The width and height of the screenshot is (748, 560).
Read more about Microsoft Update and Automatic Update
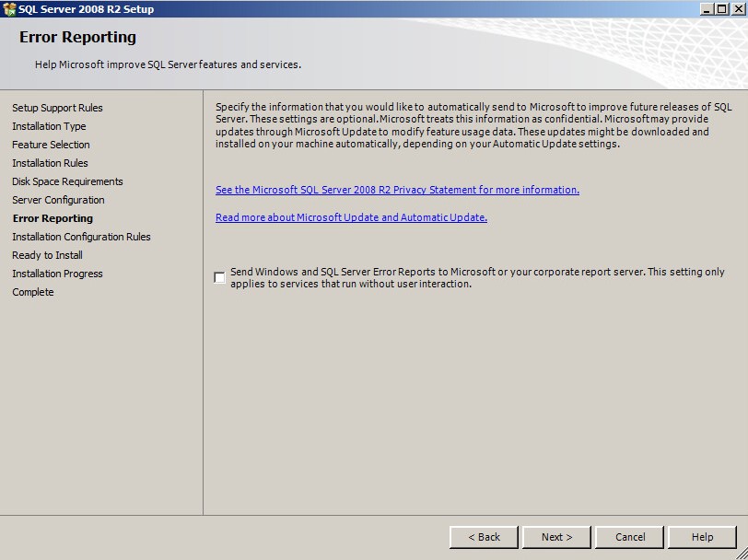(x=351, y=217)
